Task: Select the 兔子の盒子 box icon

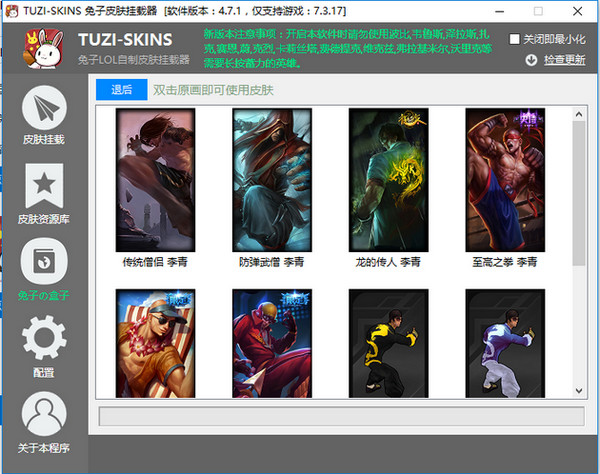Action: point(44,261)
